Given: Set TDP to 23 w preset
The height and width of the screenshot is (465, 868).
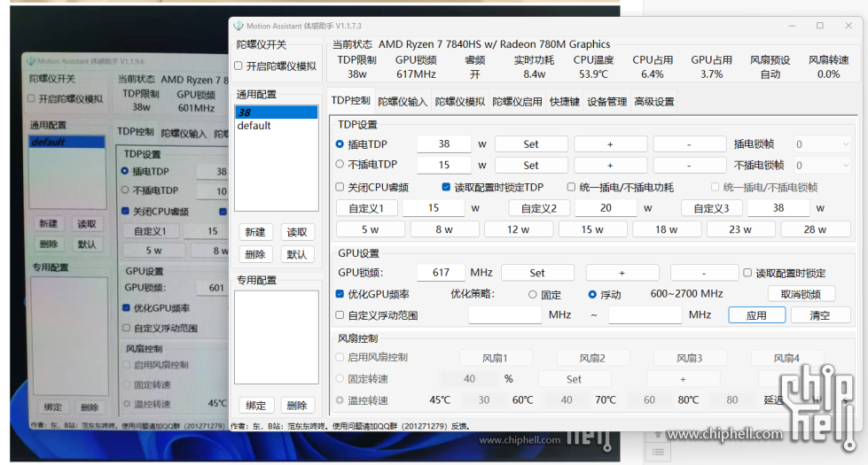Looking at the screenshot, I should (740, 229).
